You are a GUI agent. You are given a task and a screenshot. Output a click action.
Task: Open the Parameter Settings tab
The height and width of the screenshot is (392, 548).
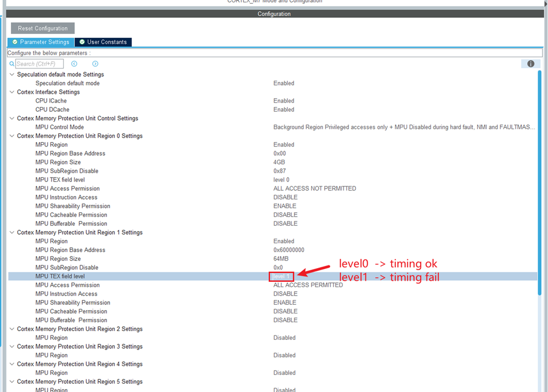pos(41,42)
